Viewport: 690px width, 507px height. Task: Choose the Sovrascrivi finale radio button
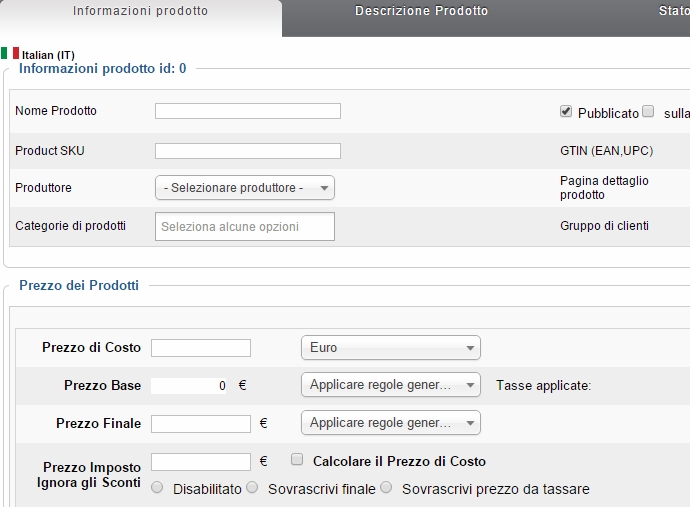click(x=253, y=488)
